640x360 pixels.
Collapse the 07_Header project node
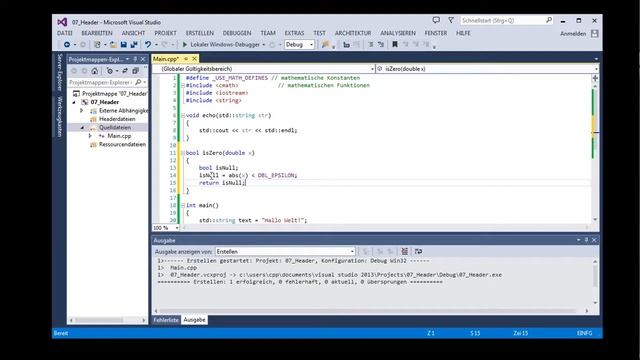point(74,102)
